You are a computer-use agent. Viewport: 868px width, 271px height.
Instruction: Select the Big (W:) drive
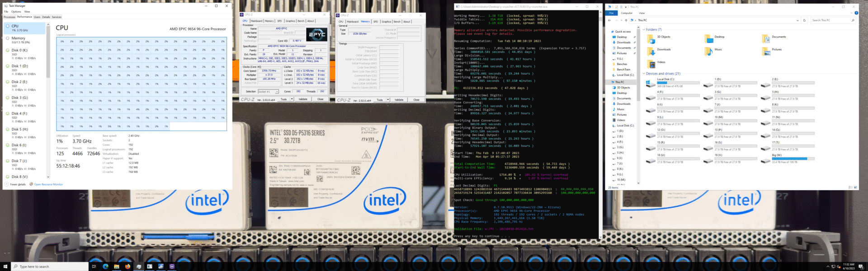[788, 158]
